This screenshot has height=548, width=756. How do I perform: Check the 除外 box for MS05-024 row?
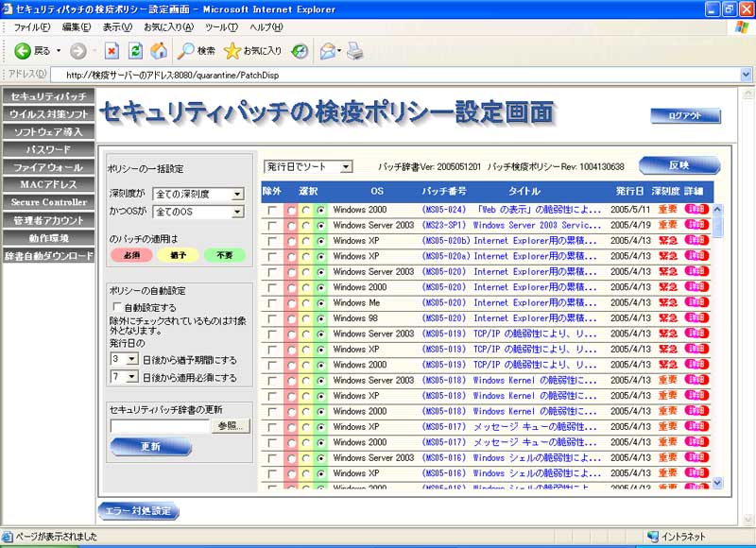click(272, 210)
